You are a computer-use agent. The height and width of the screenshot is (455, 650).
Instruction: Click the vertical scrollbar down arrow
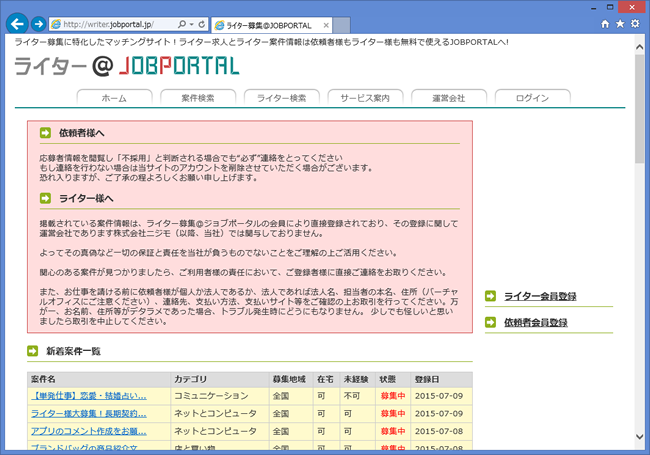coord(640,447)
